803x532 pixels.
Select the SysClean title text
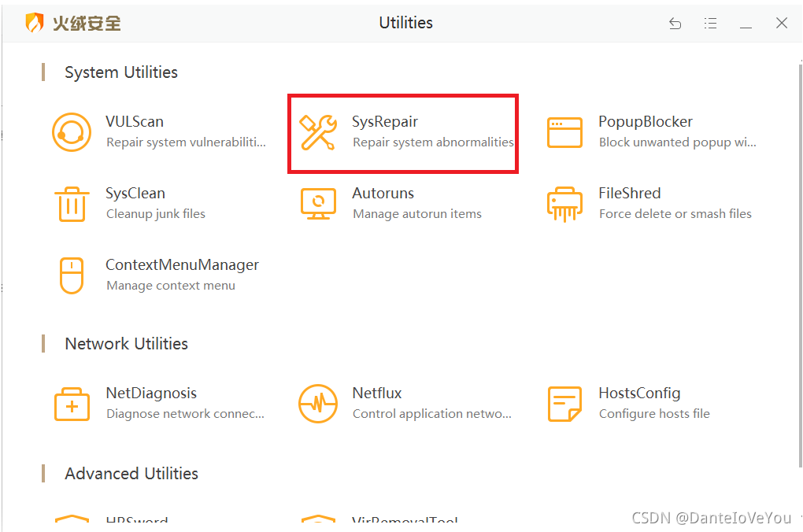click(x=135, y=194)
